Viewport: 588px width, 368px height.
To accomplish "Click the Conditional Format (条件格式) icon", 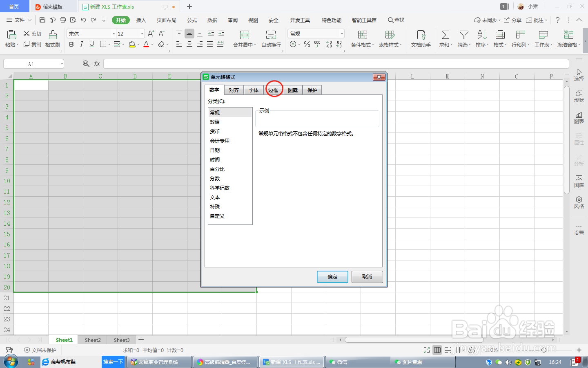I will tap(363, 35).
